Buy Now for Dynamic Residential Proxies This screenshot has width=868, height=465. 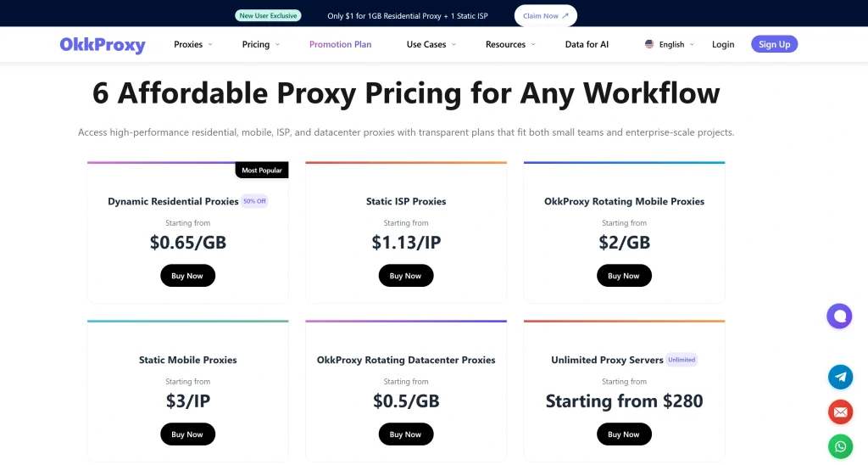(x=187, y=276)
